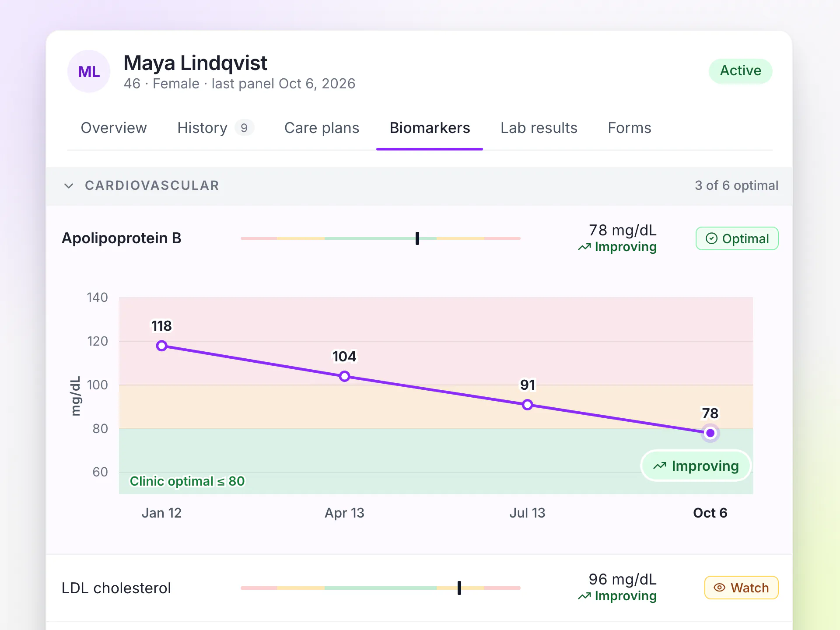Click the 'Jul 13' axis date label
This screenshot has width=840, height=630.
527,513
